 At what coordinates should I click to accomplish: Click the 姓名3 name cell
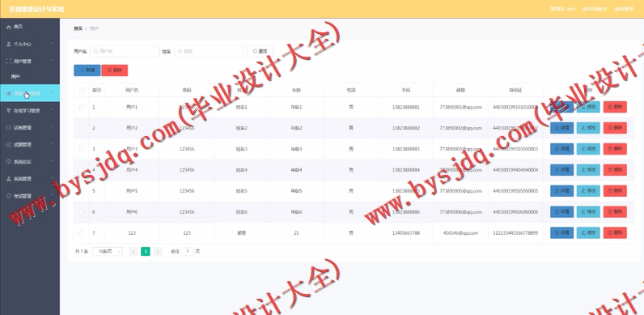pyautogui.click(x=241, y=149)
